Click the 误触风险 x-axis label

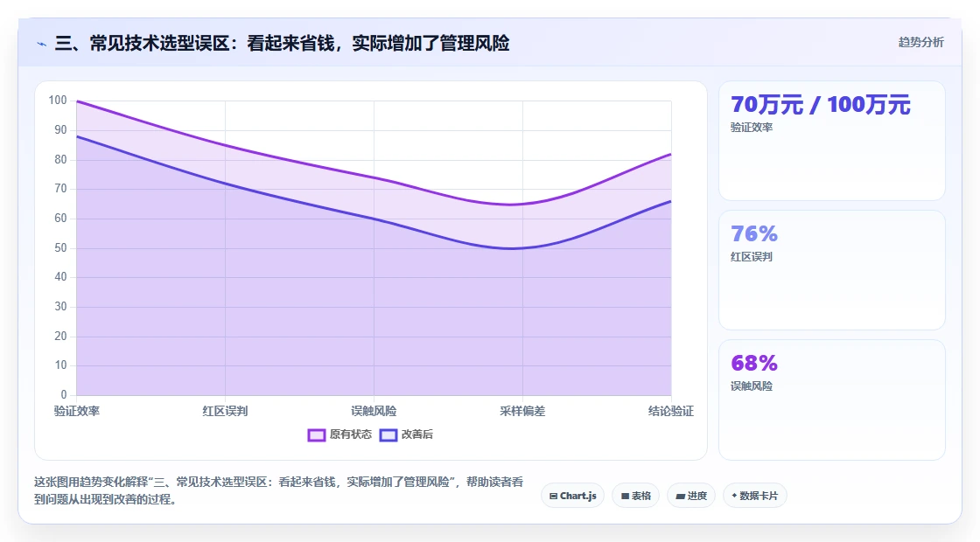click(x=374, y=411)
